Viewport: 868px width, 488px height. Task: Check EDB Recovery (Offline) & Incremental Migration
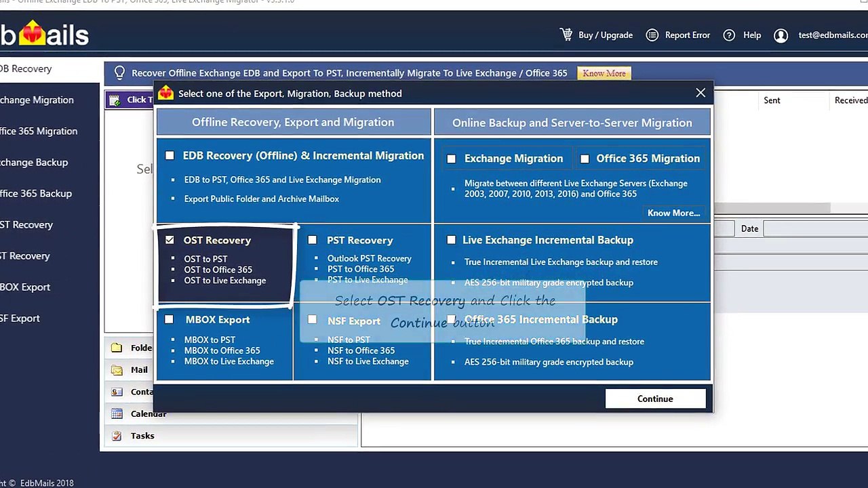pos(170,156)
